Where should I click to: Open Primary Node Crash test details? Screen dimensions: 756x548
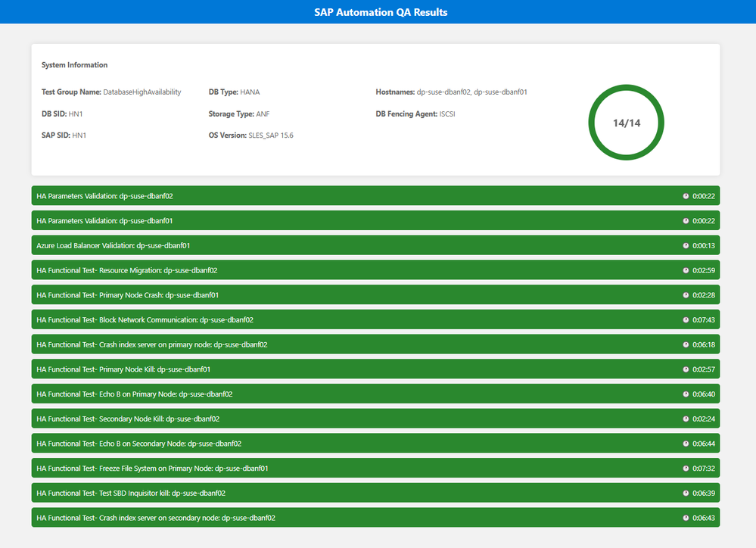pos(375,294)
